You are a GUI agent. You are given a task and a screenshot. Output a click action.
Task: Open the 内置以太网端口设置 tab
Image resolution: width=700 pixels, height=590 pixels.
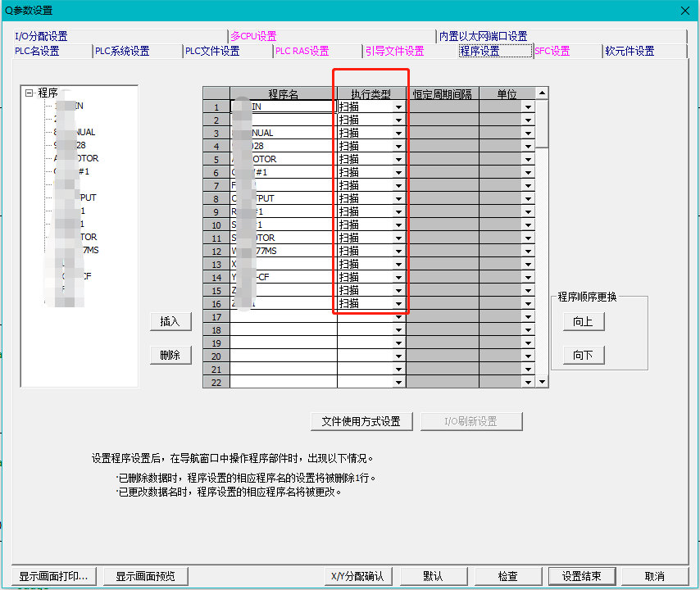483,36
